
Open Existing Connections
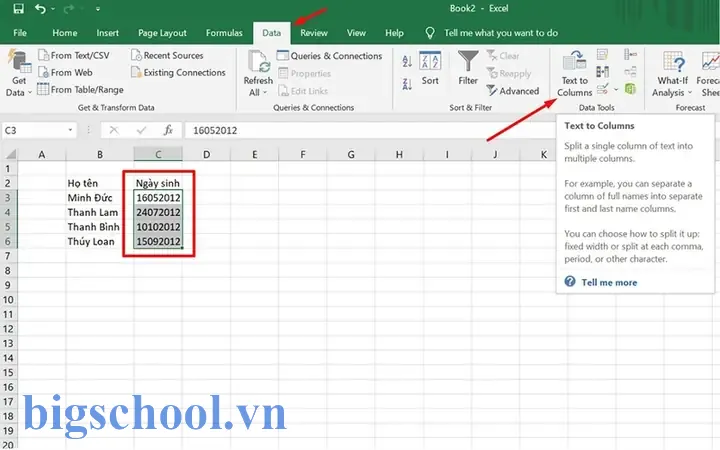pos(179,73)
